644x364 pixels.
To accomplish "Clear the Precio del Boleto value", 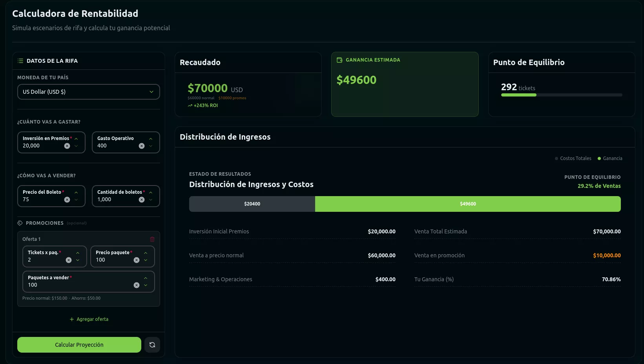I will [67, 200].
